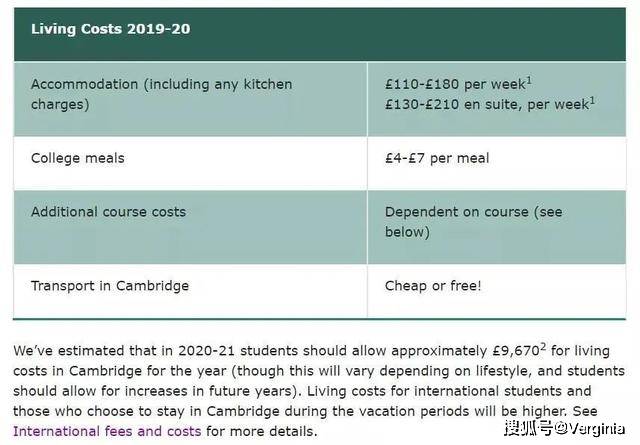Click footnote 1 superscript after en suite

click(x=592, y=100)
